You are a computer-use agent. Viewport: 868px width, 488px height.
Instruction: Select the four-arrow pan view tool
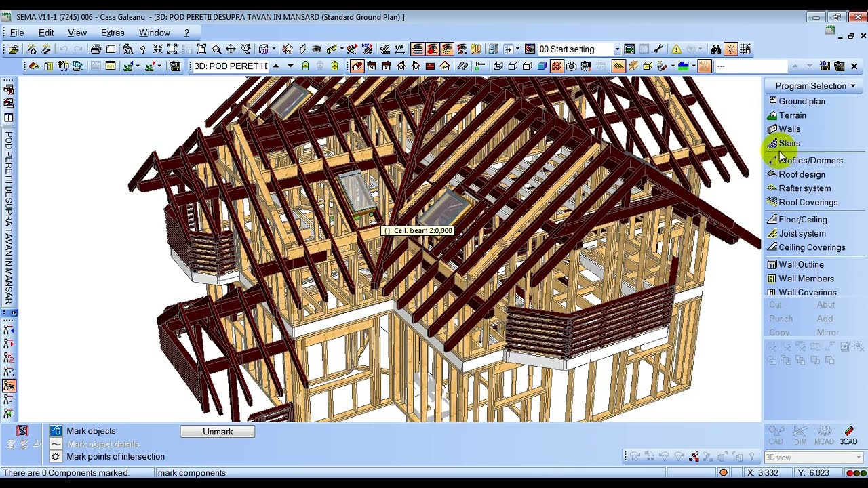231,49
